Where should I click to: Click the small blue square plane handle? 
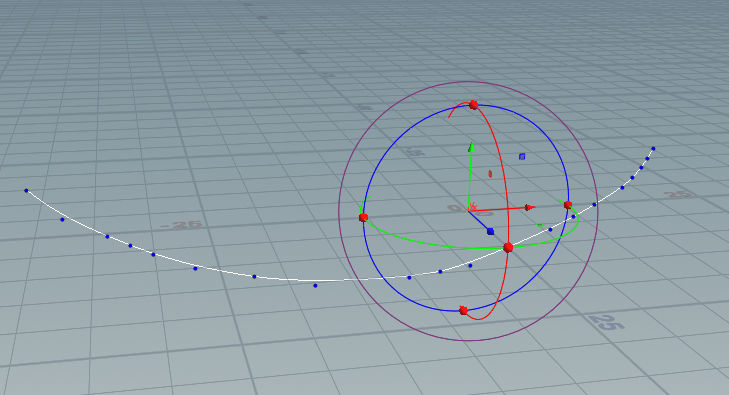tap(522, 157)
